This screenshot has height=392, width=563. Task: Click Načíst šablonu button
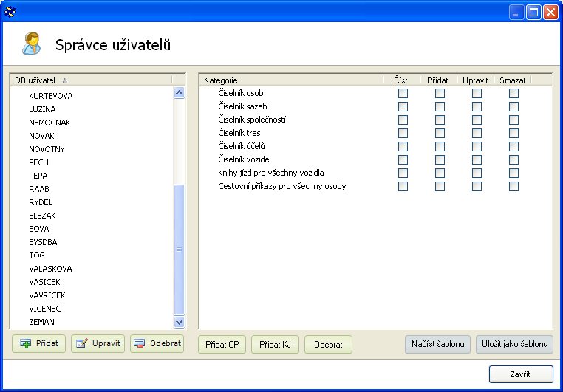pyautogui.click(x=437, y=344)
